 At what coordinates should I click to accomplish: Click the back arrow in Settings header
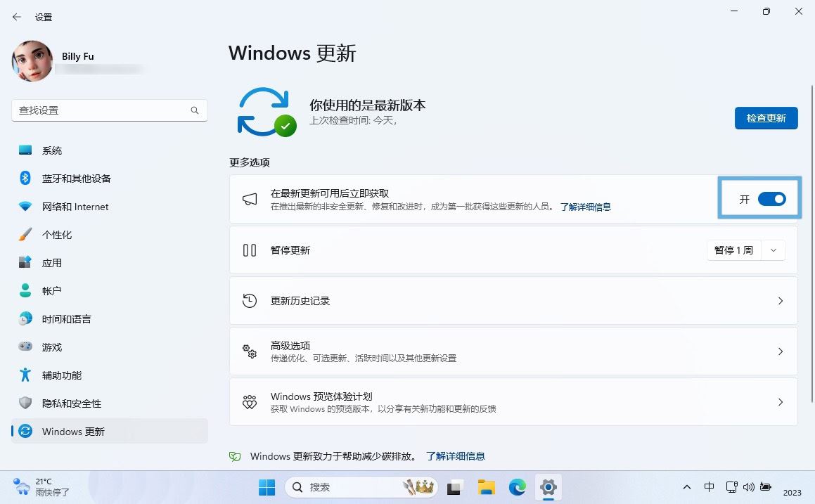tap(17, 17)
